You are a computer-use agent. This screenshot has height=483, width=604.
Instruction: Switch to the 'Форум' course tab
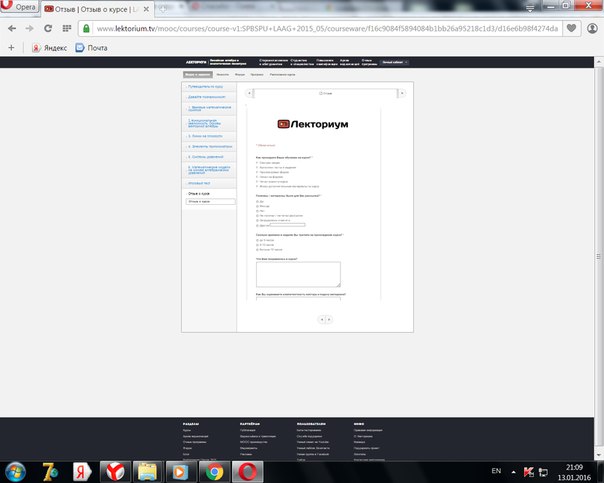tap(240, 74)
